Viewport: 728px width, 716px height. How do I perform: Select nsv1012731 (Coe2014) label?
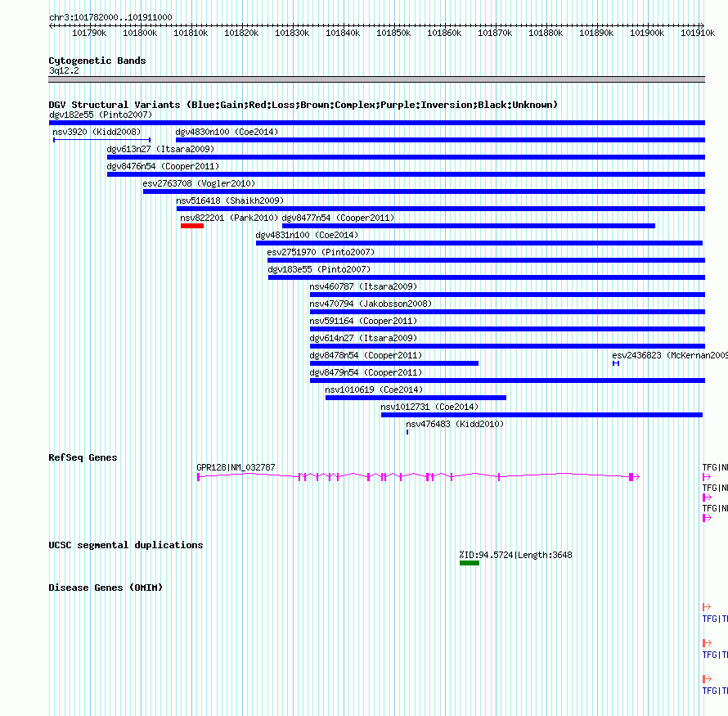(x=429, y=407)
